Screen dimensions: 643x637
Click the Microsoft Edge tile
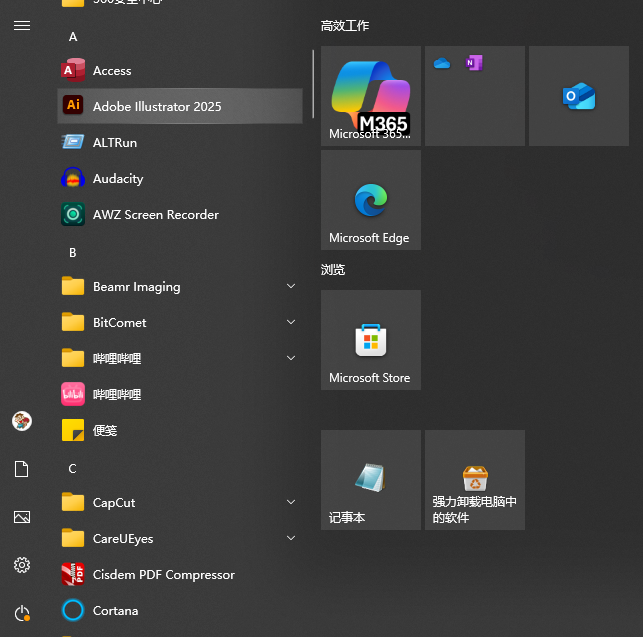(x=370, y=201)
